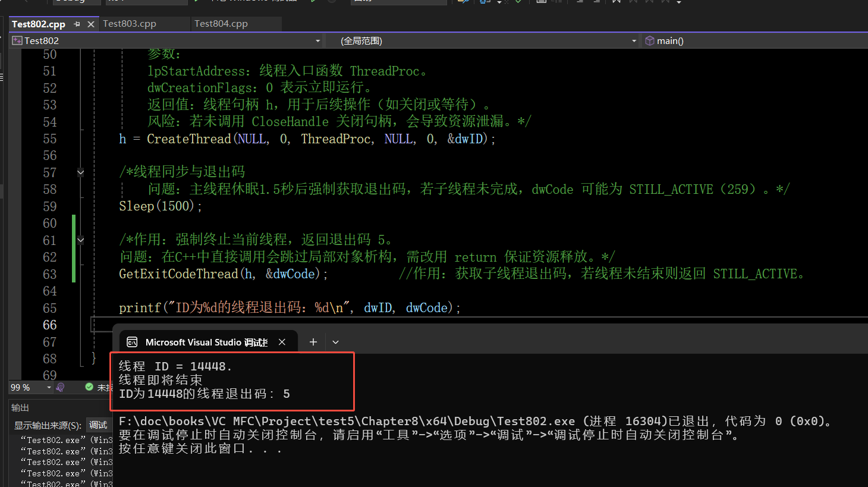868x487 pixels.
Task: Pin the Test802.cpp editor tab
Action: pyautogui.click(x=77, y=24)
